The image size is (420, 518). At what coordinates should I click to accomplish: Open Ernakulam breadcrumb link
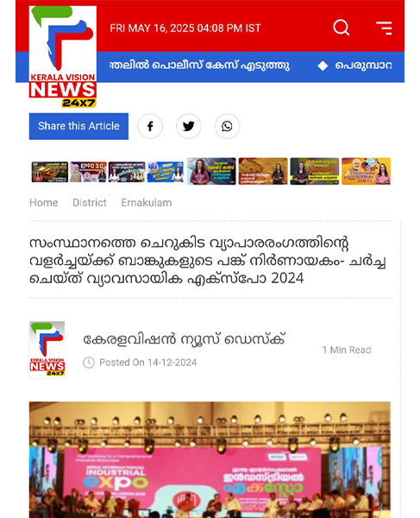147,203
